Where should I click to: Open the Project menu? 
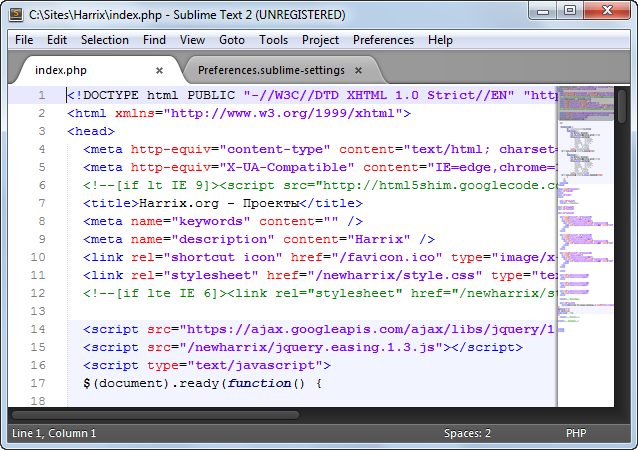click(320, 40)
